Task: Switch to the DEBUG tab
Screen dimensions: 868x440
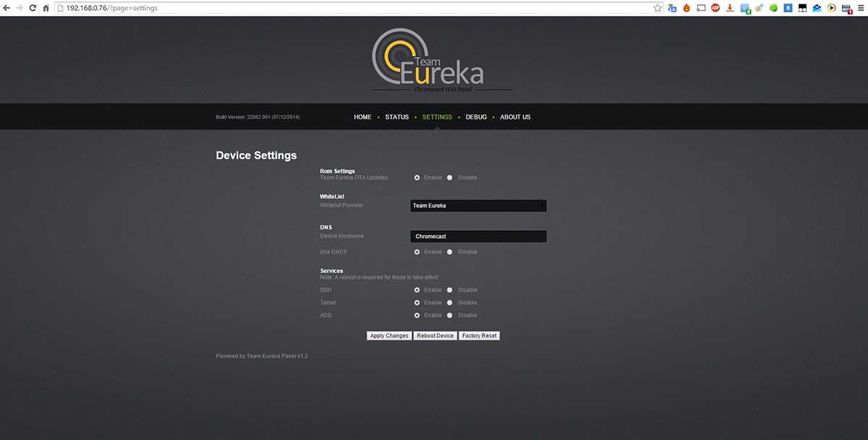Action: 476,117
